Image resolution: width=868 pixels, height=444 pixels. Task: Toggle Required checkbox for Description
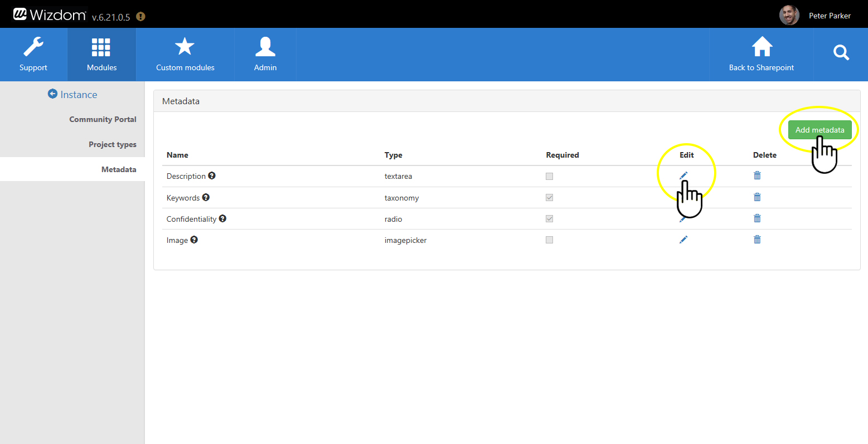[x=549, y=176]
